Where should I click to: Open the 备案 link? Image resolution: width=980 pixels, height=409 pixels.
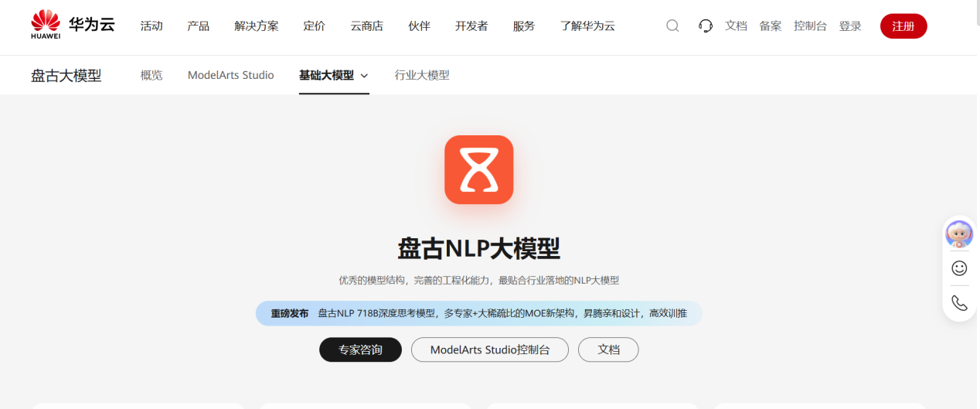pyautogui.click(x=771, y=26)
